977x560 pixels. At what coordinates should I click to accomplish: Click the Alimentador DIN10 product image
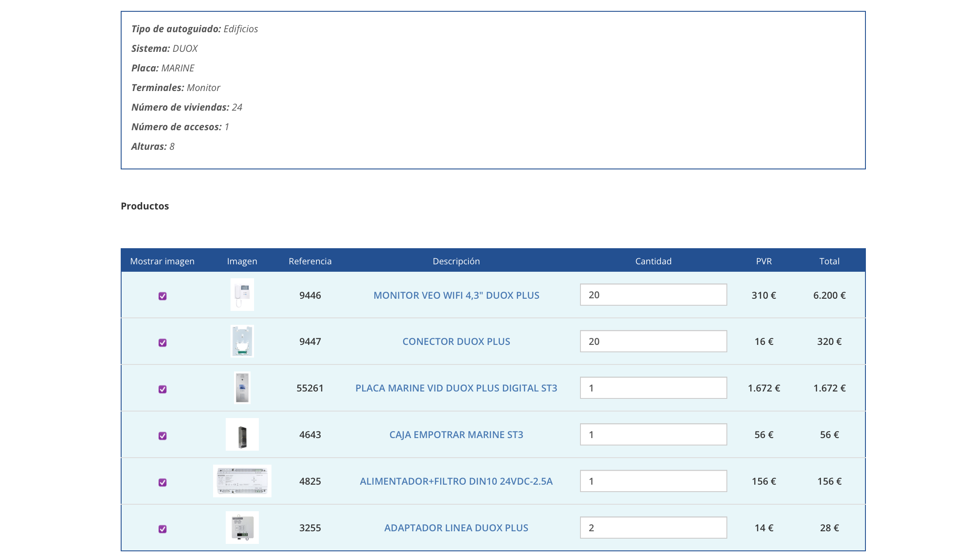pos(242,481)
